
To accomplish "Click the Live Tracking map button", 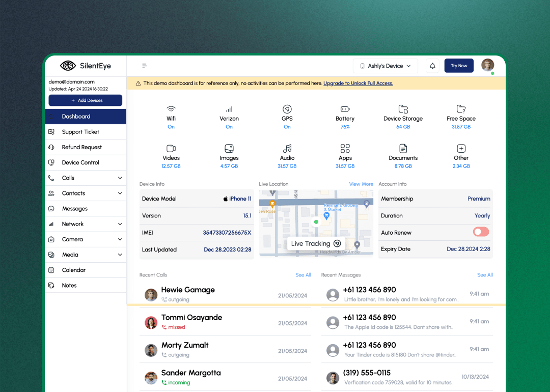I will point(316,244).
